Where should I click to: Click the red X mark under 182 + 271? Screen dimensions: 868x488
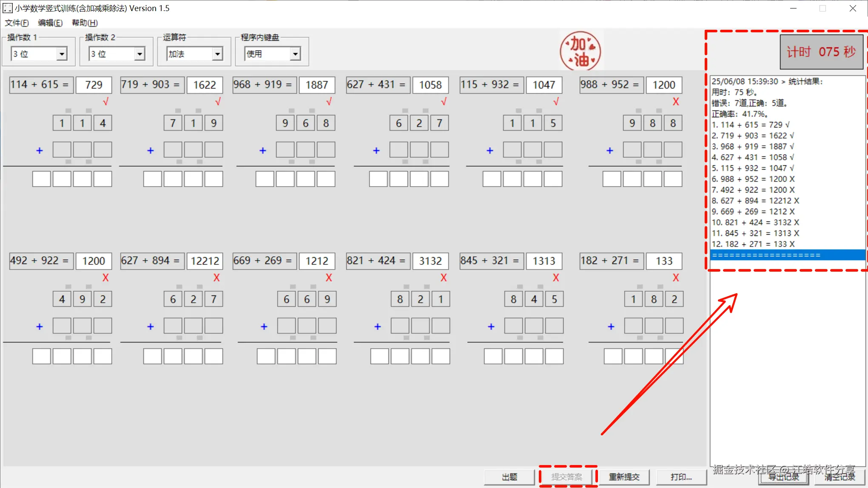click(x=675, y=278)
